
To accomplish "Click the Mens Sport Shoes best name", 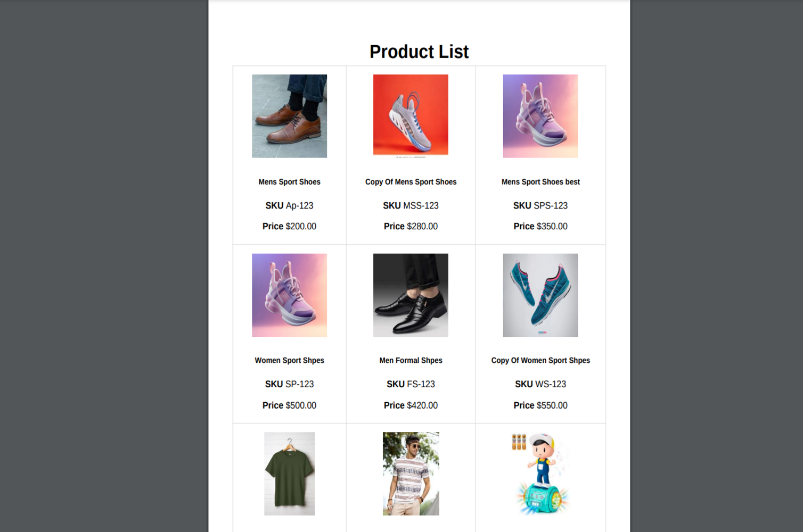I will click(540, 182).
